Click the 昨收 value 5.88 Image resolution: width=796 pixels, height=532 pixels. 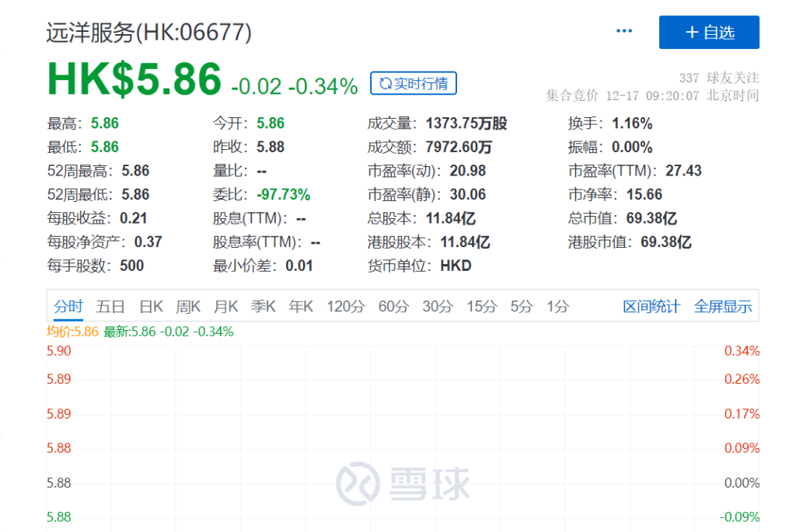point(270,147)
